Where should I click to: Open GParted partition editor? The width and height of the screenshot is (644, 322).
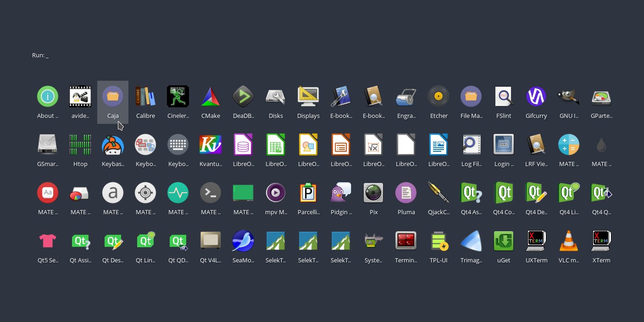[x=601, y=102]
